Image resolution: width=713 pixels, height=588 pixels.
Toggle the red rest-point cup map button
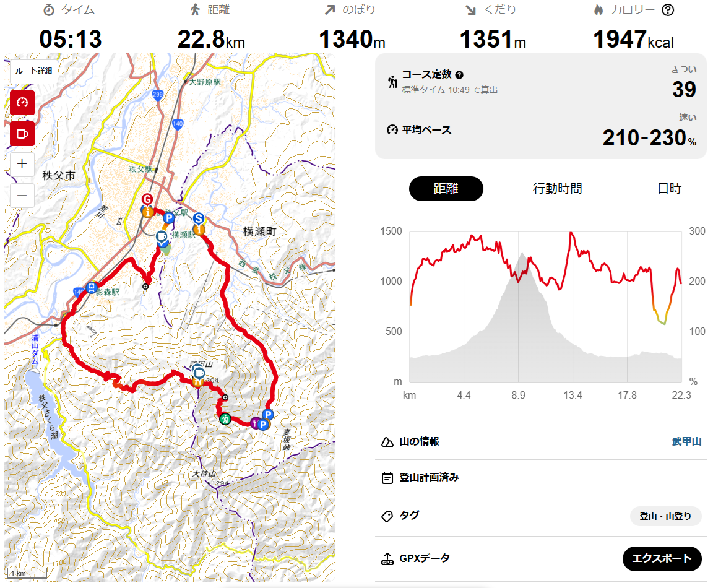pyautogui.click(x=22, y=134)
